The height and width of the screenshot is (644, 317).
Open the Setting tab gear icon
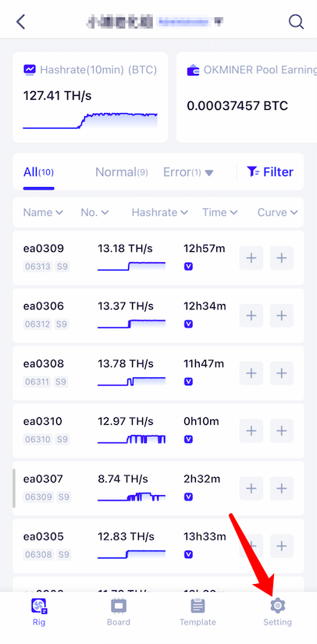coord(277,605)
